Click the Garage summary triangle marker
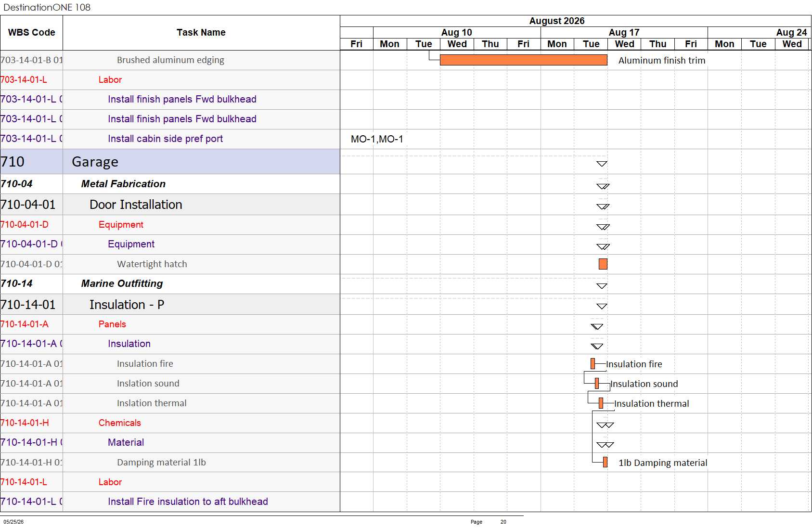The height and width of the screenshot is (528, 812). tap(602, 164)
